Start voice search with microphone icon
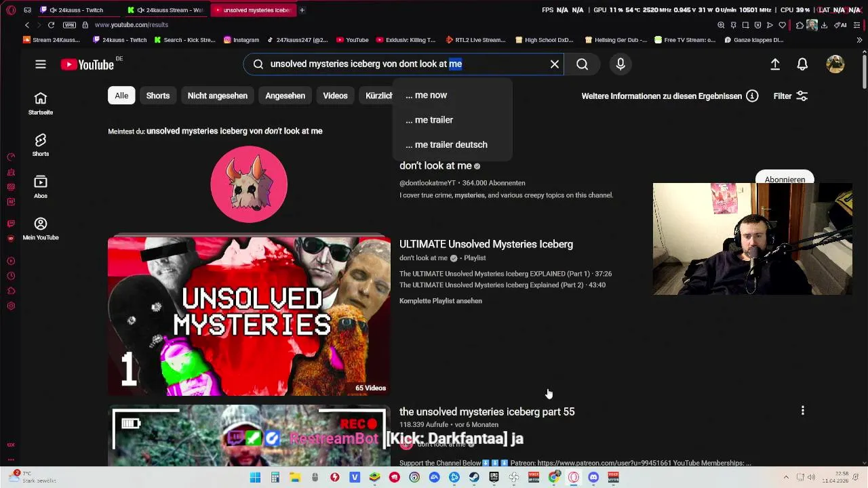Screen dimensions: 868x488 pyautogui.click(x=620, y=64)
